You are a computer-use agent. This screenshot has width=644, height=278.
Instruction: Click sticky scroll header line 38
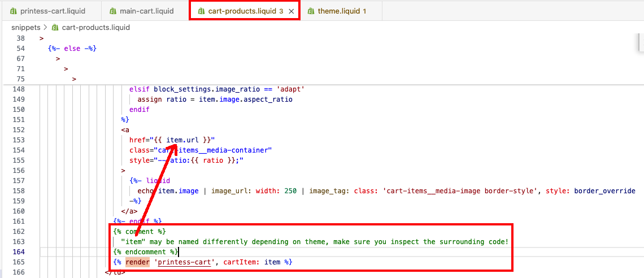(x=41, y=38)
